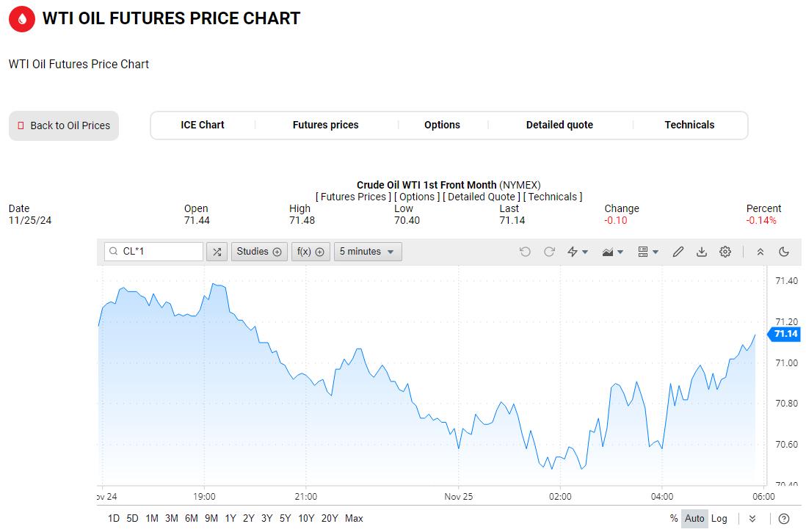Open the Technicals tab
This screenshot has height=532, width=806.
[689, 125]
